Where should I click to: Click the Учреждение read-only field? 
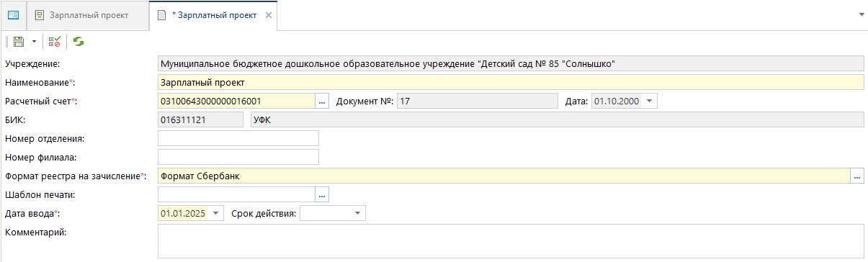(510, 64)
